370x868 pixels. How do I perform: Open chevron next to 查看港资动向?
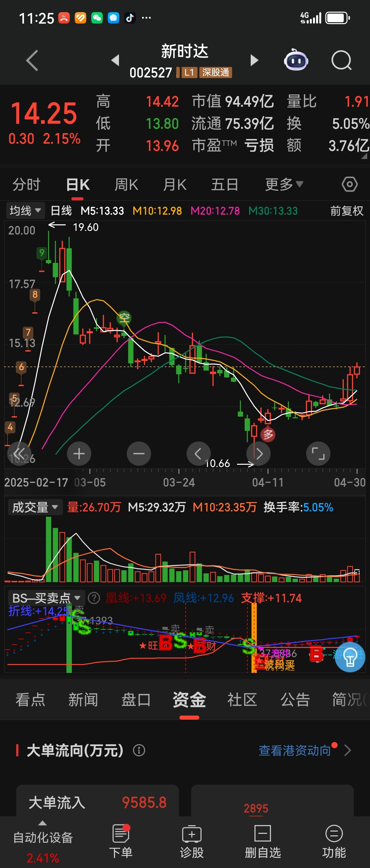pyautogui.click(x=347, y=750)
